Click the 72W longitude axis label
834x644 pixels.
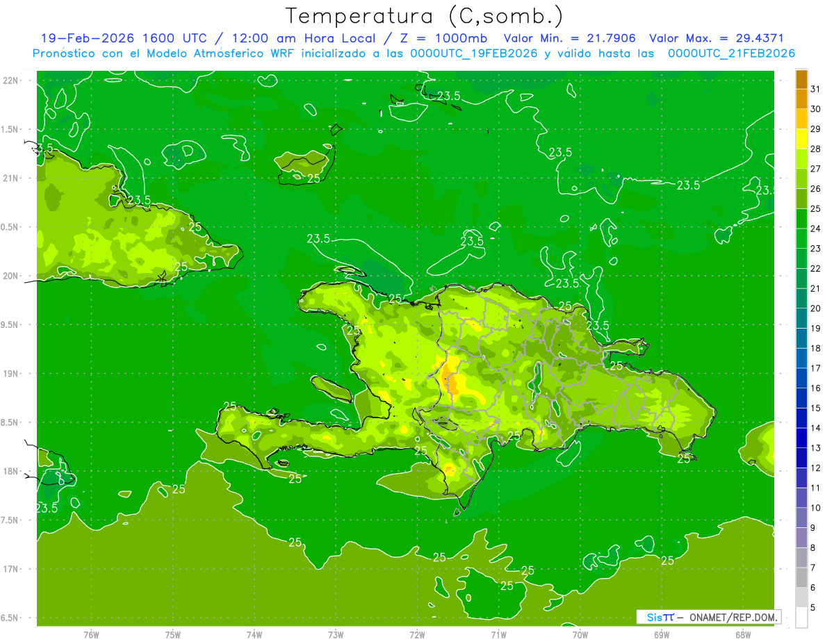(x=417, y=634)
